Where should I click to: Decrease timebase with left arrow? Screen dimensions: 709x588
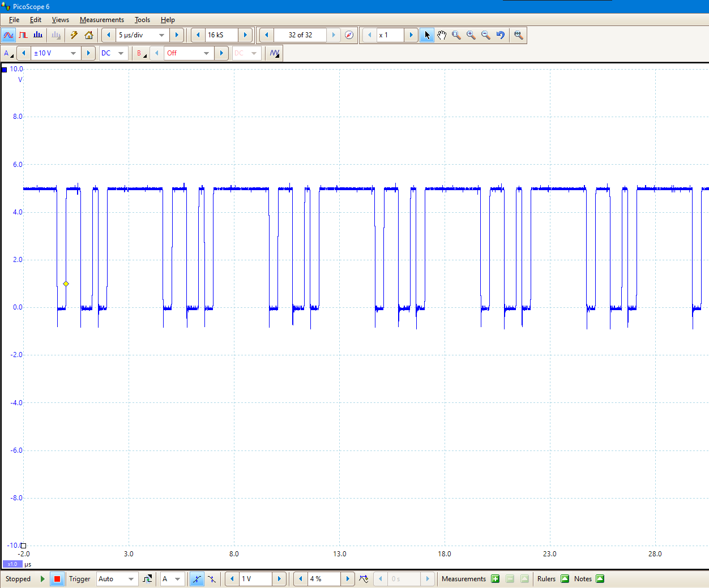click(x=109, y=35)
